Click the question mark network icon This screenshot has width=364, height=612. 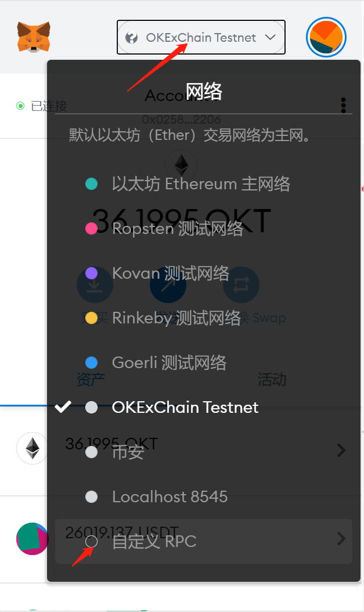(132, 38)
